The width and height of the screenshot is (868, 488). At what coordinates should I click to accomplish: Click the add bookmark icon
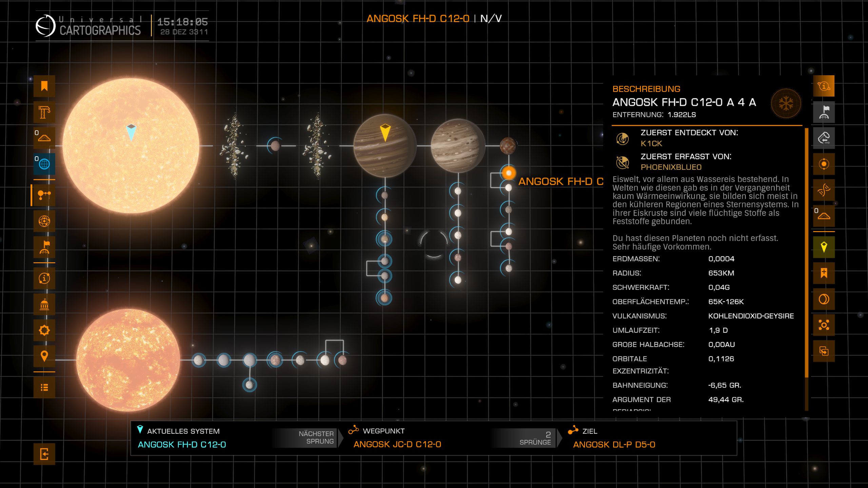click(824, 273)
